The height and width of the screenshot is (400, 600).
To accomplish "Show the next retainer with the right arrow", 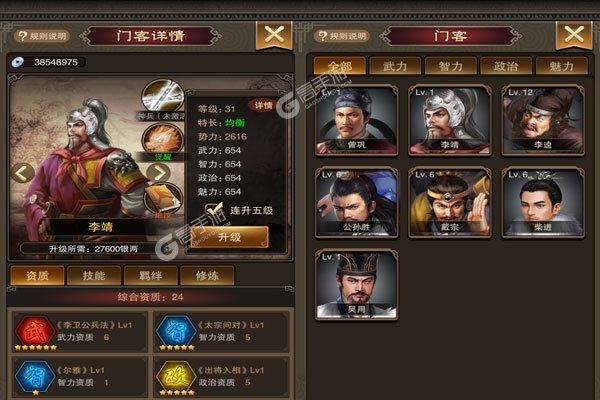I will [159, 173].
